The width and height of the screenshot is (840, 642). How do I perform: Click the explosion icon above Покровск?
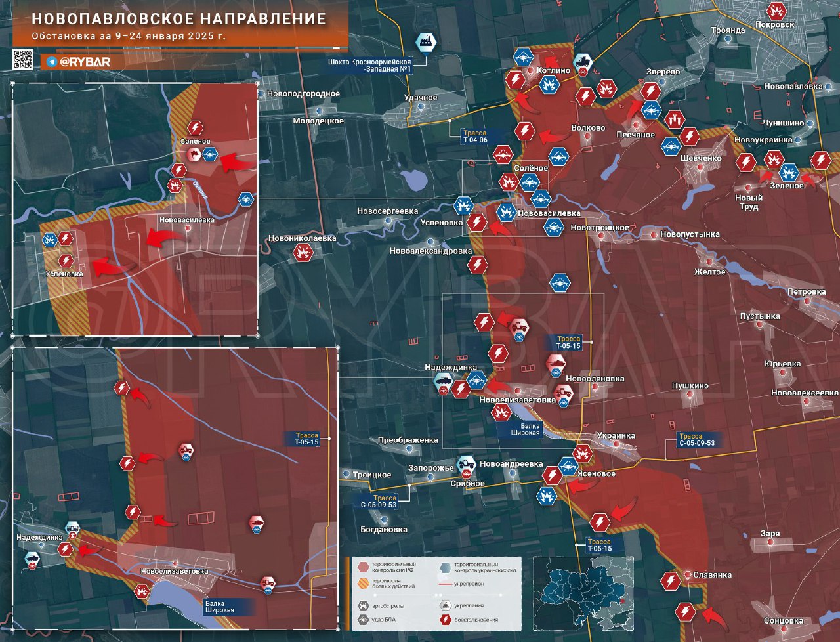[x=776, y=11]
